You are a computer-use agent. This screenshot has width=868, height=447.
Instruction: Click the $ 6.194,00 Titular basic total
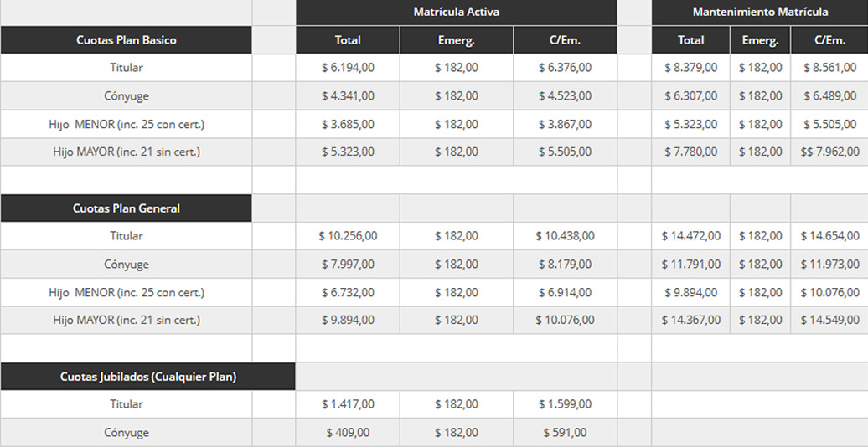pyautogui.click(x=348, y=68)
